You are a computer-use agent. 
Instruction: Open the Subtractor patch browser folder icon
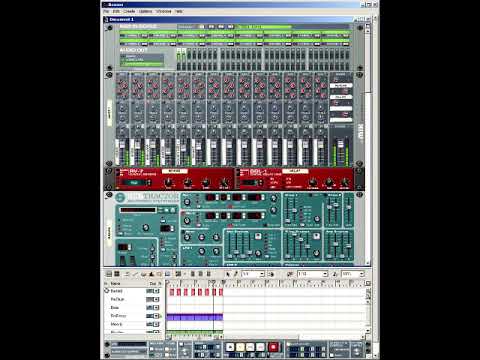coord(166,210)
